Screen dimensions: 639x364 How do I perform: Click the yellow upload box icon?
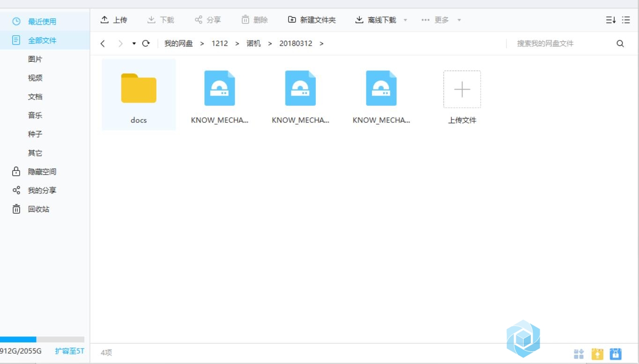(x=597, y=354)
